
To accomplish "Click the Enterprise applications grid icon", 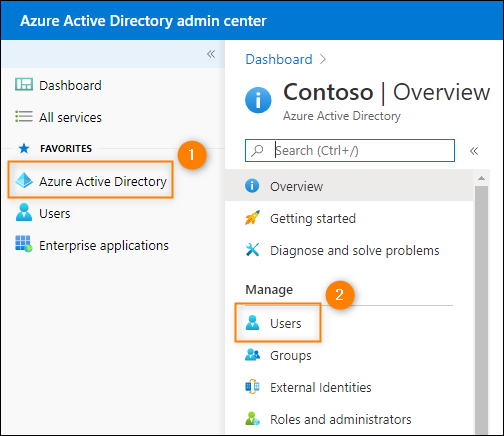I will (x=24, y=244).
